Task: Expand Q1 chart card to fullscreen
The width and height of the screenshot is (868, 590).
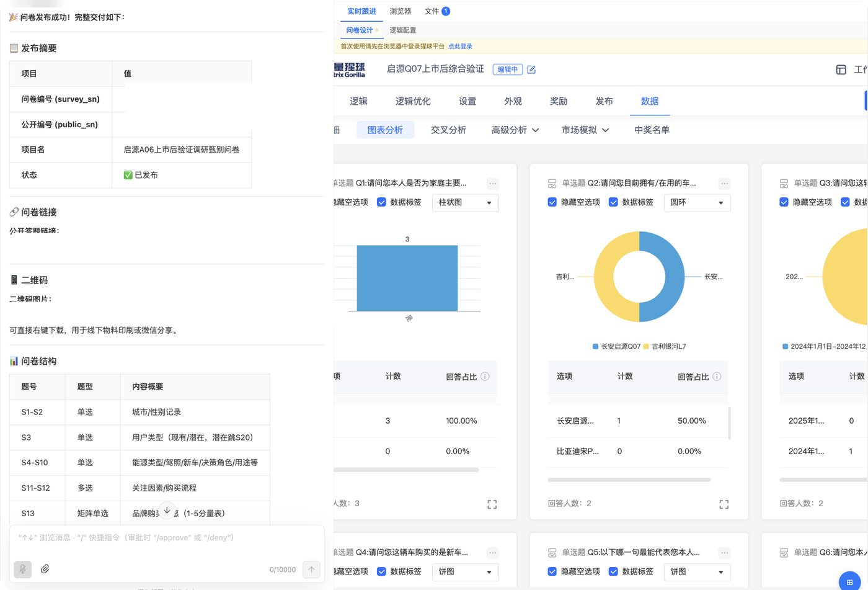Action: click(x=492, y=504)
